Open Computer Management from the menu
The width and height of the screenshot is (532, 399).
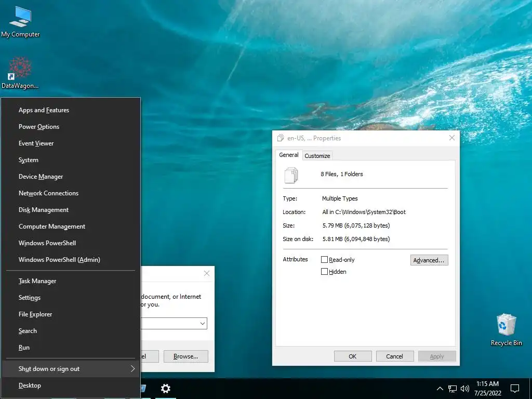[x=71, y=227]
